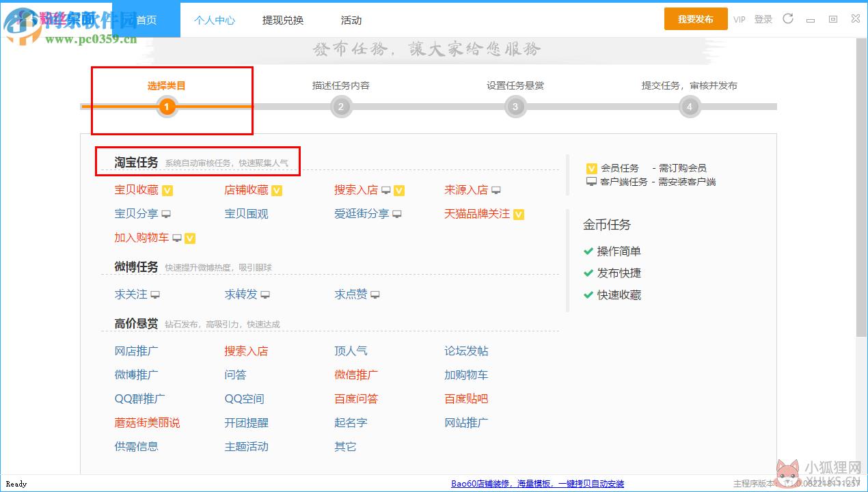Select the 宝贝收藏 task category
This screenshot has height=492, width=868.
[x=136, y=190]
